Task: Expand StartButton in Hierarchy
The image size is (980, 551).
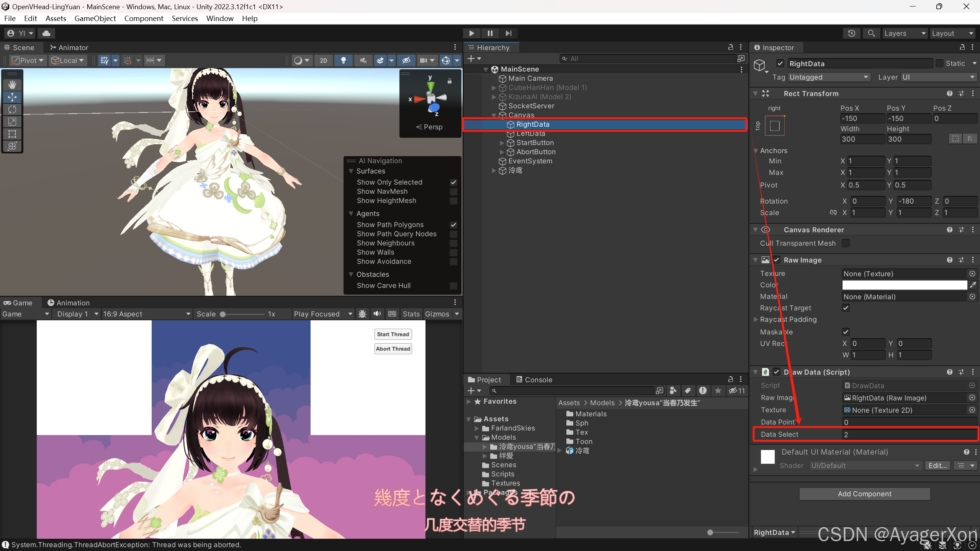Action: pyautogui.click(x=502, y=143)
